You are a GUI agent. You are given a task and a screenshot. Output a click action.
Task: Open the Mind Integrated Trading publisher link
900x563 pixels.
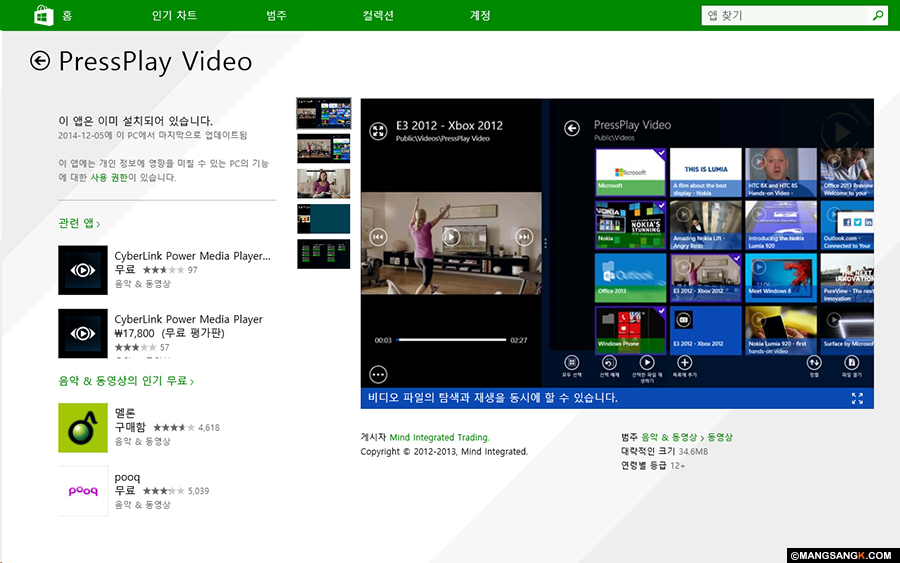[x=439, y=437]
